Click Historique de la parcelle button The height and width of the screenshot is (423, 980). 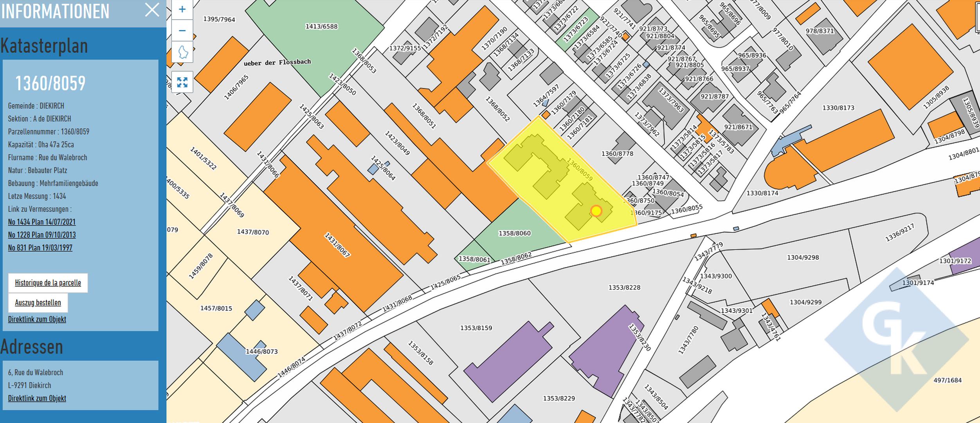48,283
